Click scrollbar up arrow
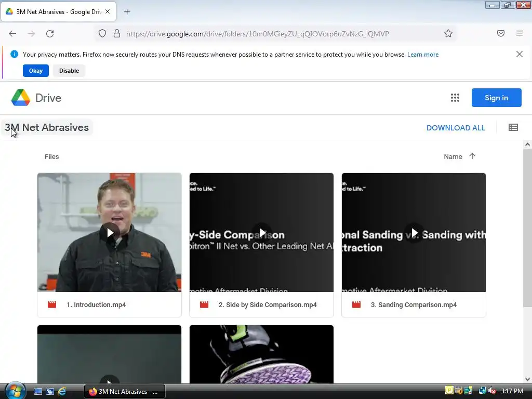Viewport: 532px width, 399px height. point(527,144)
